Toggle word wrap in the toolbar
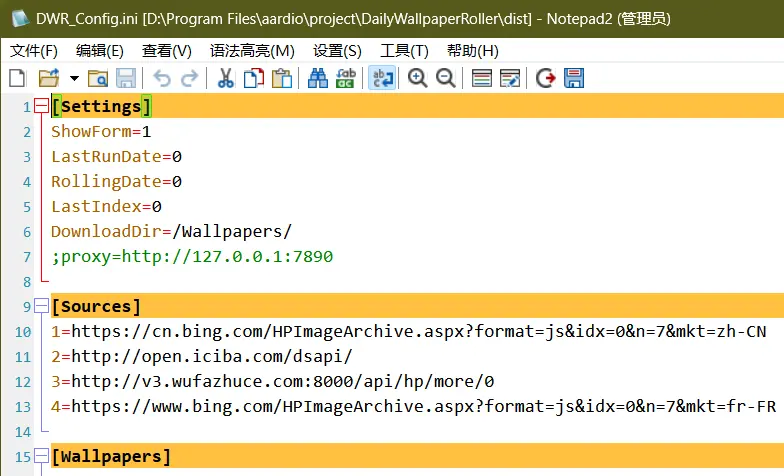784x476 pixels. [x=382, y=78]
